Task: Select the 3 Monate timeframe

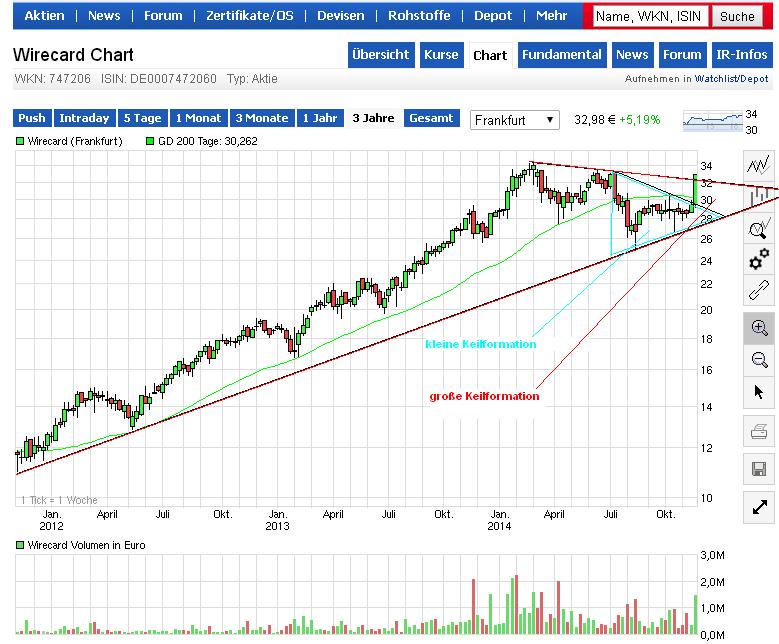Action: click(262, 118)
